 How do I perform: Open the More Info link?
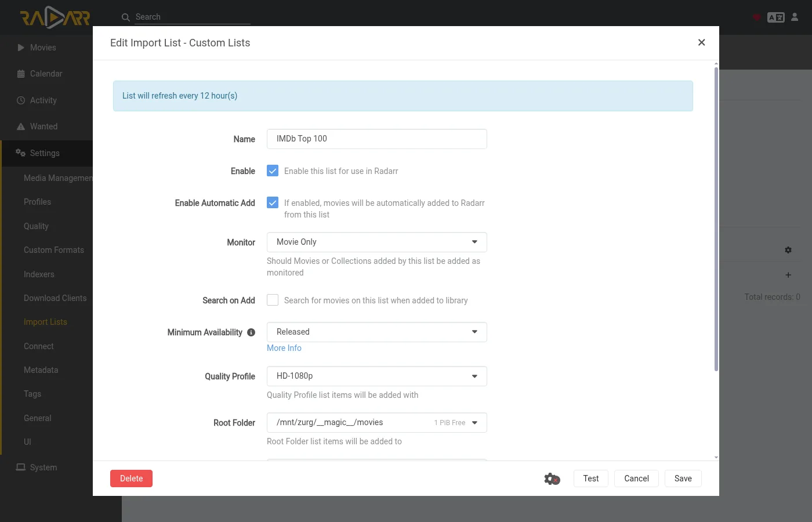[284, 348]
